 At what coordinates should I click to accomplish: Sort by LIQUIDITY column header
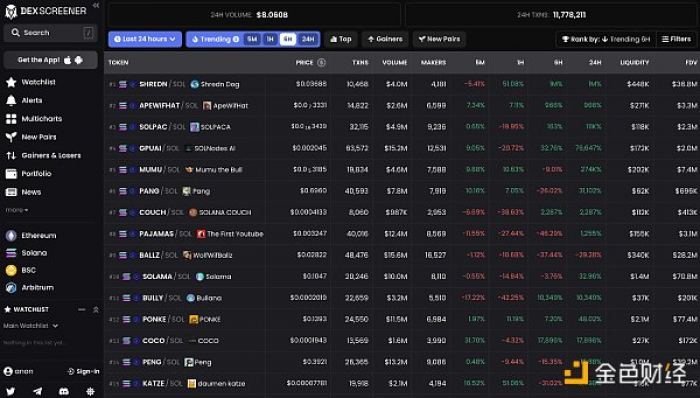coord(634,62)
